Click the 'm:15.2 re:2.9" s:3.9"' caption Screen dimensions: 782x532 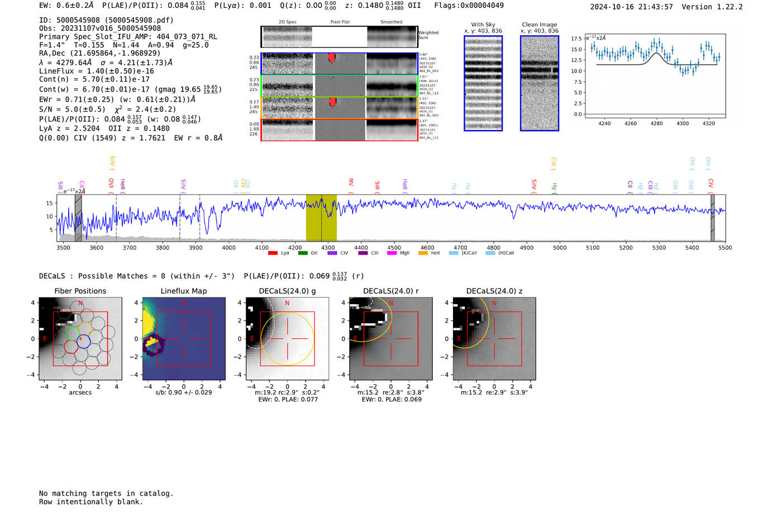494,392
